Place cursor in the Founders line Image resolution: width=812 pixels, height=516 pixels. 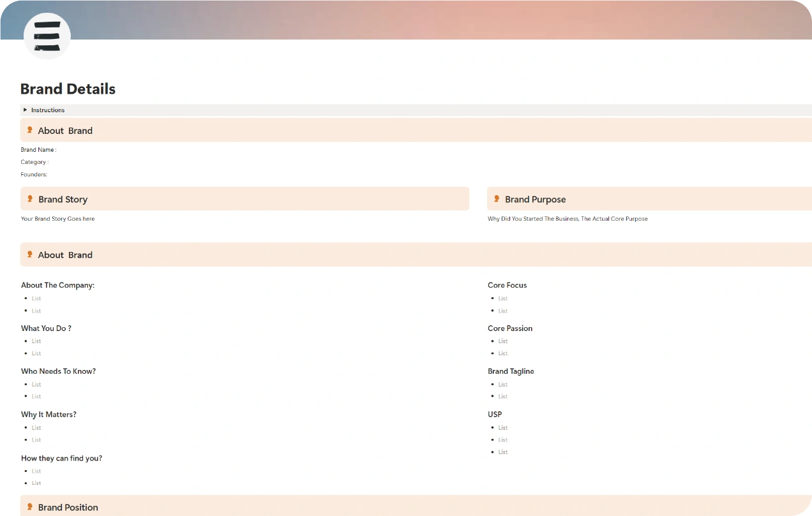(x=34, y=174)
